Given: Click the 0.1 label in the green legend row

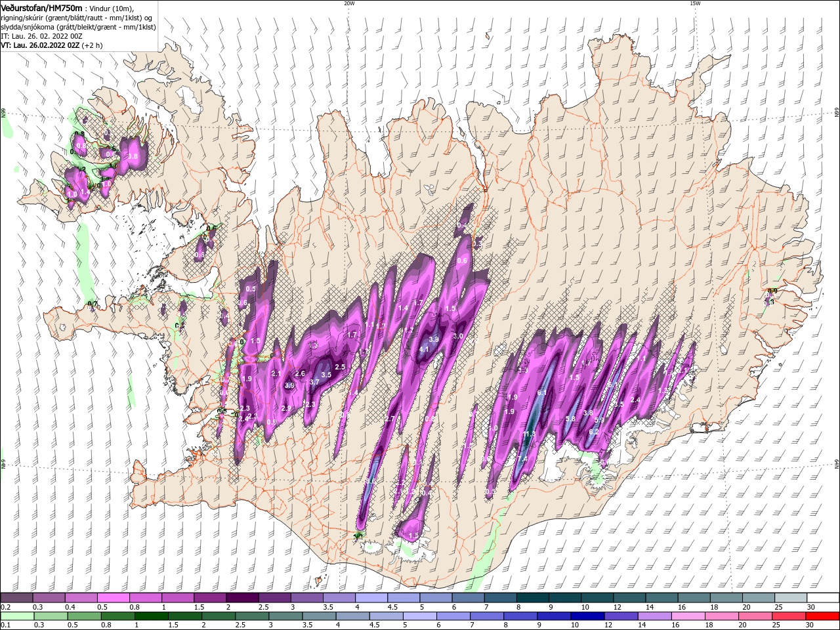Looking at the screenshot, I should 5,625.
